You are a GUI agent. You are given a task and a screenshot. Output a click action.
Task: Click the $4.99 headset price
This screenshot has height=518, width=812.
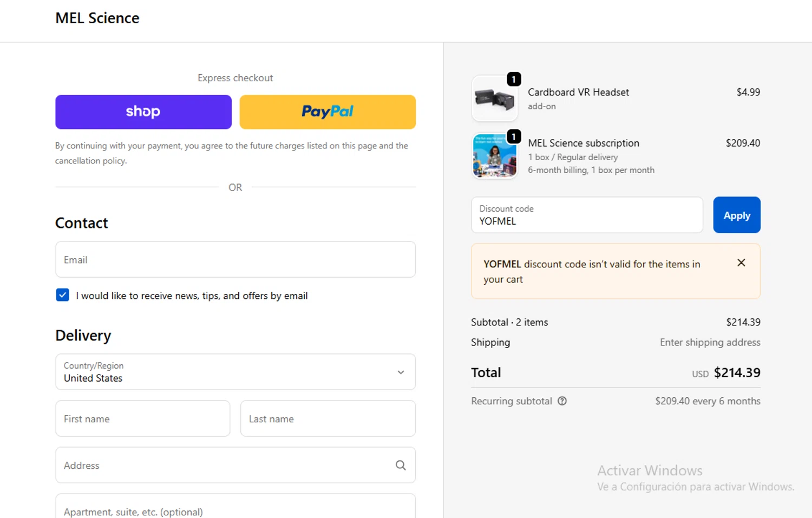(748, 92)
